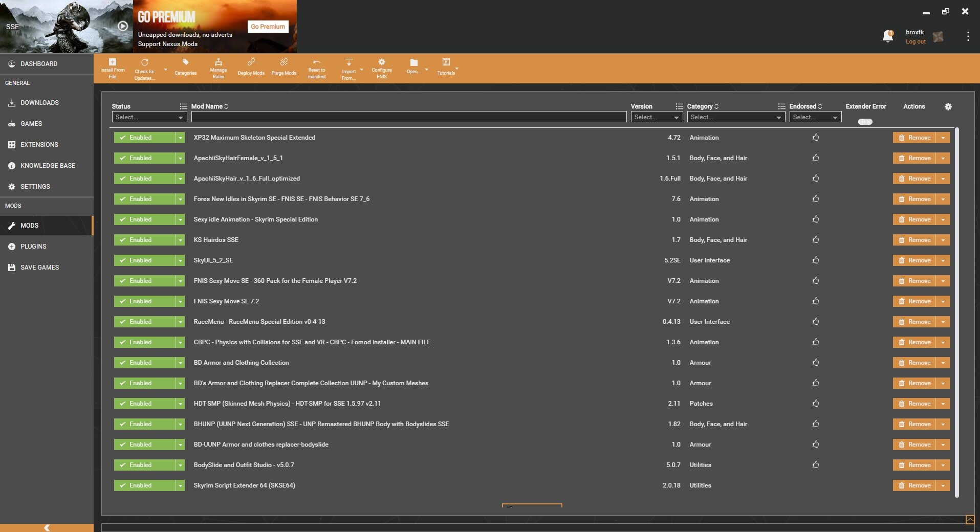Expand Remove dropdown arrow for BodySlide and Outfit Studio
The image size is (980, 532).
pos(943,465)
